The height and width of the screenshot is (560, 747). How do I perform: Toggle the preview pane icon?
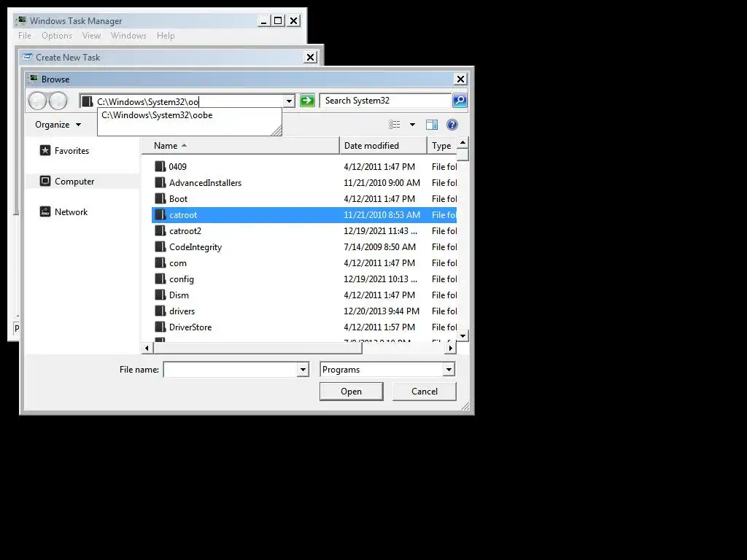tap(432, 125)
